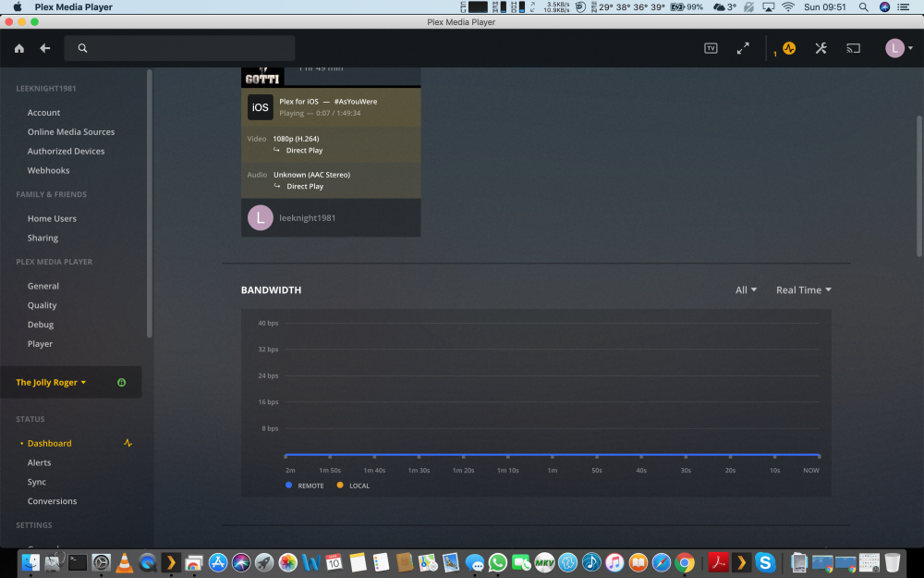Open Spotlight search in menu bar
The height and width of the screenshot is (578, 924).
863,7
